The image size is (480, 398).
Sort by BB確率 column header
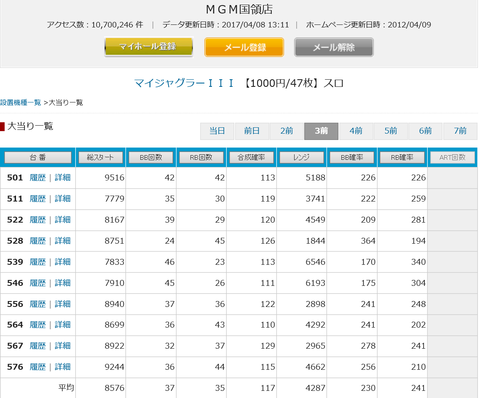pyautogui.click(x=352, y=157)
